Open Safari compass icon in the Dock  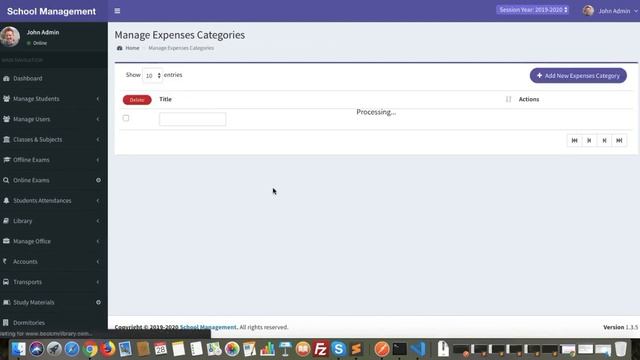[x=72, y=349]
